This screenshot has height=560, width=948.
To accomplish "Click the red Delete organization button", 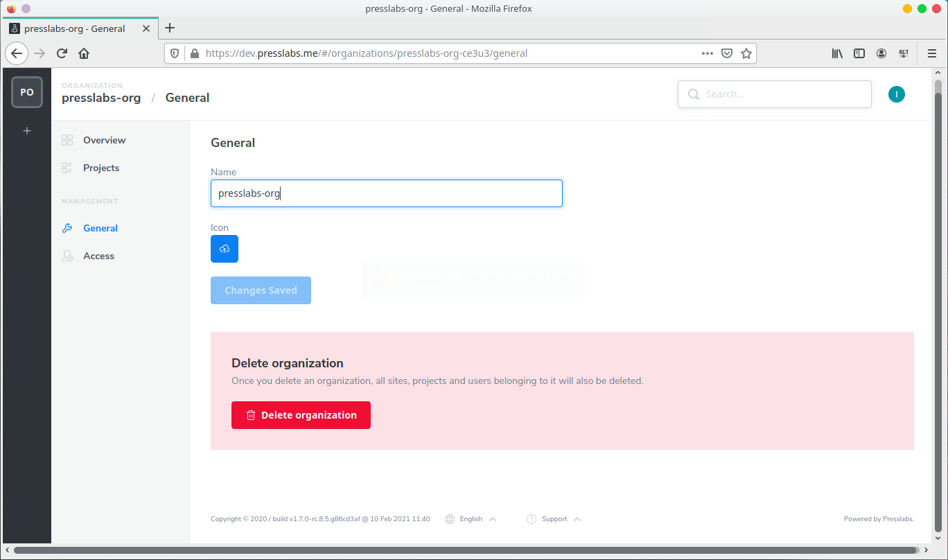I will coord(301,415).
